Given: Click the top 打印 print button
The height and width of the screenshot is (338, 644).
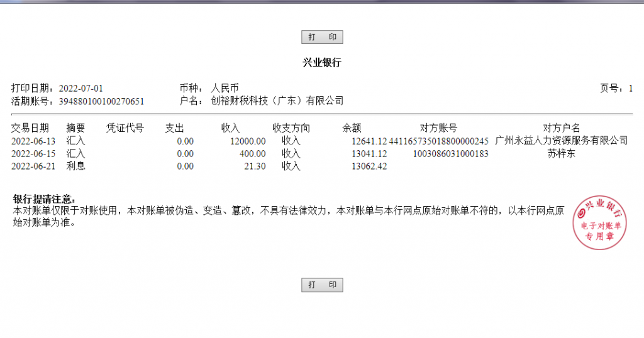Looking at the screenshot, I should (x=322, y=37).
